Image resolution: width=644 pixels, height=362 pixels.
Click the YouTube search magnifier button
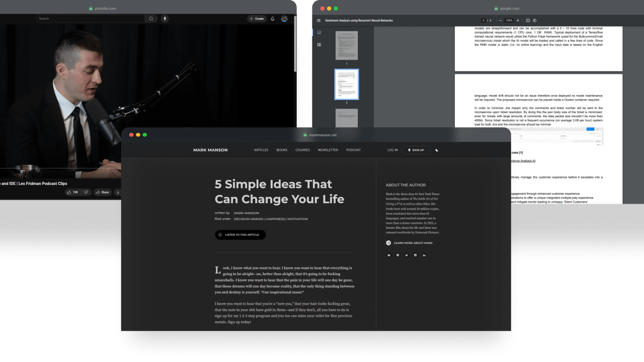150,19
